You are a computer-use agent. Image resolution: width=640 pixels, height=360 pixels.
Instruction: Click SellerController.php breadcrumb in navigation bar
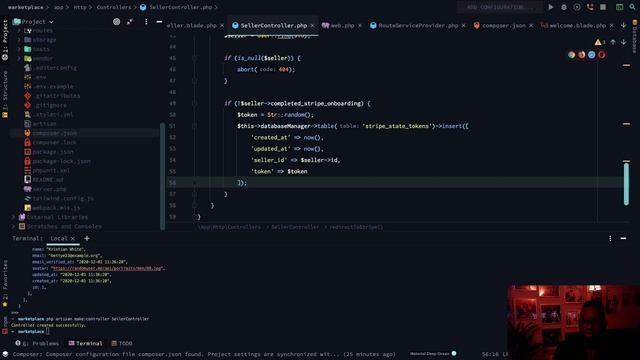pyautogui.click(x=176, y=7)
